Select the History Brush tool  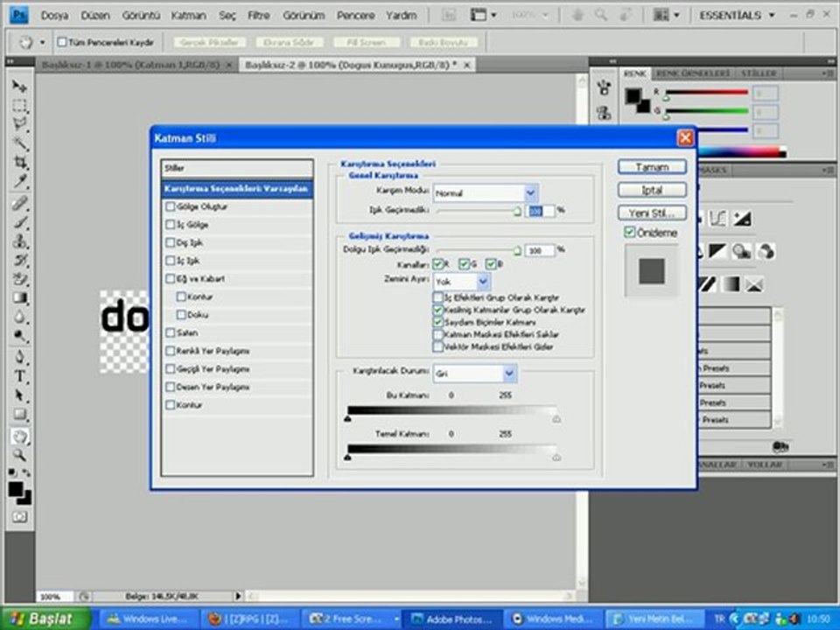click(x=19, y=261)
